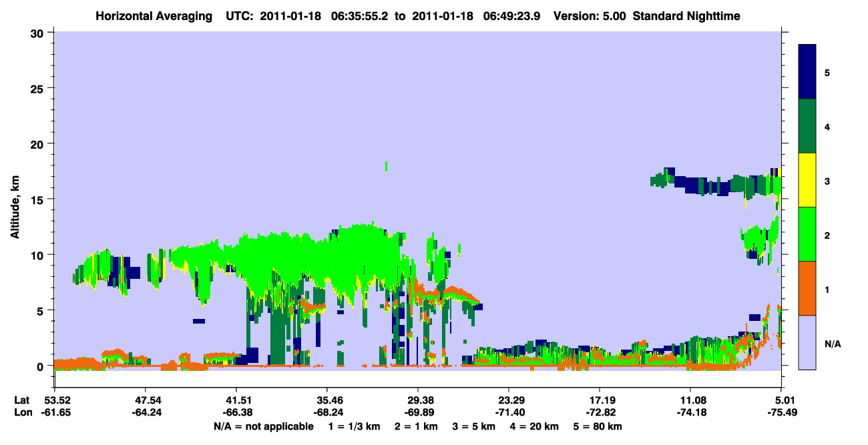Viewport: 868px width, 445px height.
Task: Click the '5 = 80 km' legend entry
Action: 598,426
